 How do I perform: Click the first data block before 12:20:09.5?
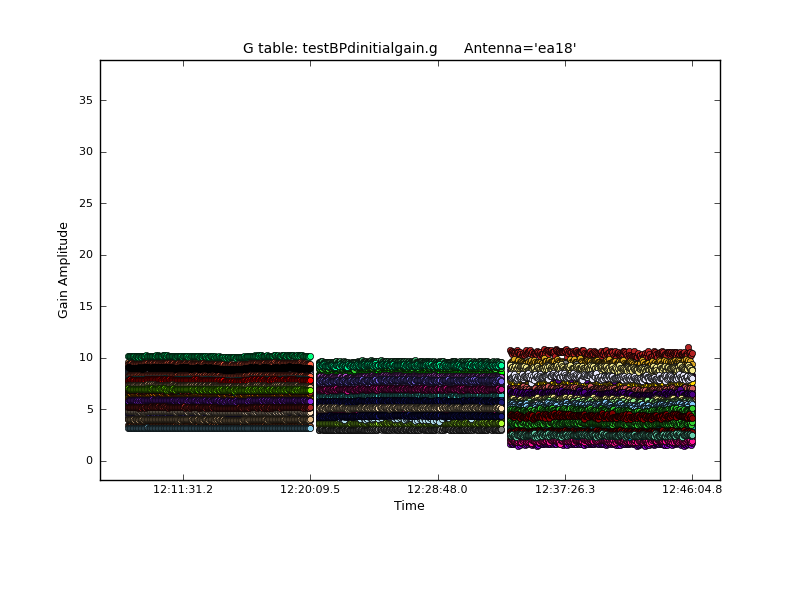coord(218,392)
